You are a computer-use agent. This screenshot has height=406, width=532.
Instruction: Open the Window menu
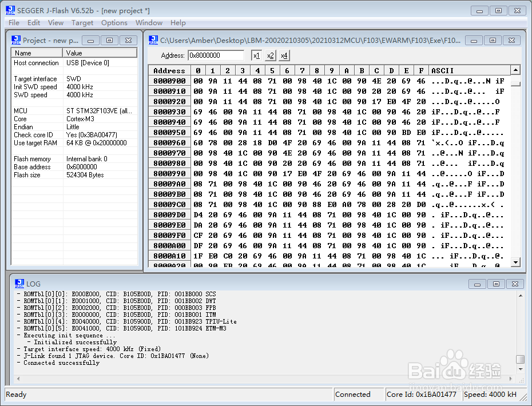click(x=149, y=23)
